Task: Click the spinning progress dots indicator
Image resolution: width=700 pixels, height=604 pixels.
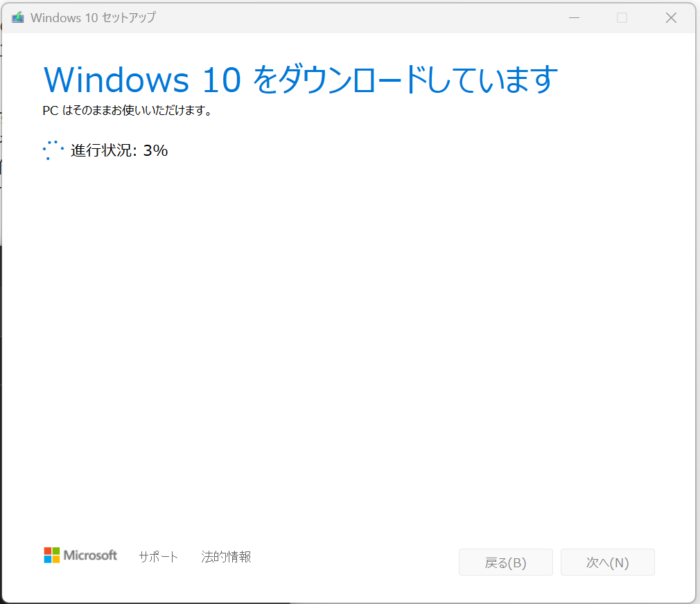Action: [x=53, y=150]
